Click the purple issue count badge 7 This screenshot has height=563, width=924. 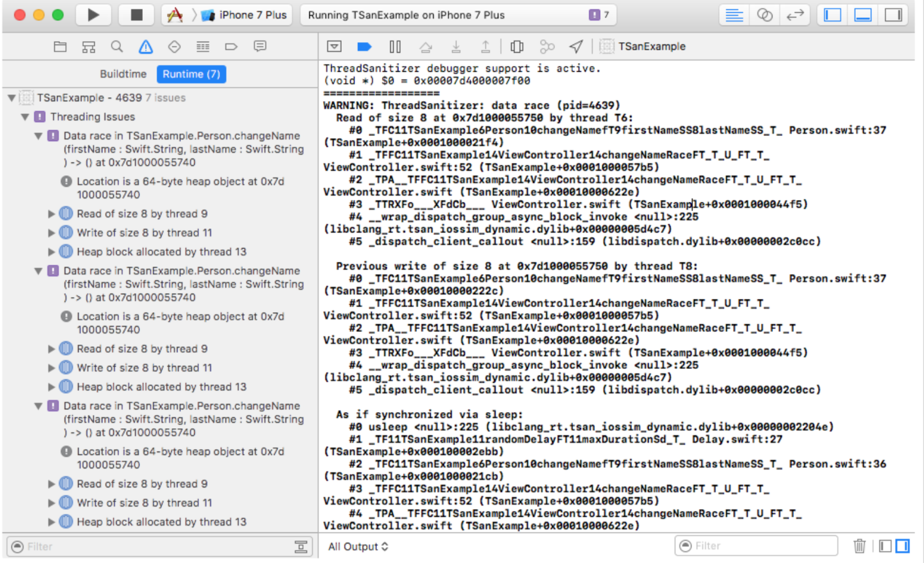[599, 15]
